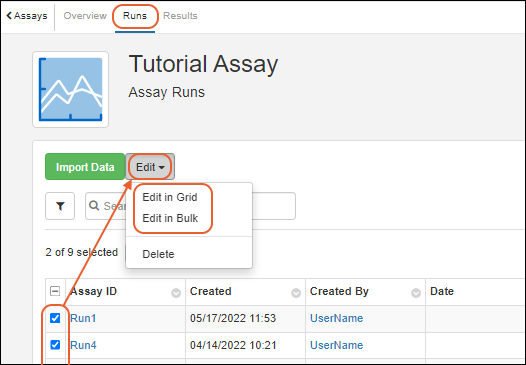This screenshot has width=526, height=365.
Task: Select the Runs tab
Action: click(135, 16)
